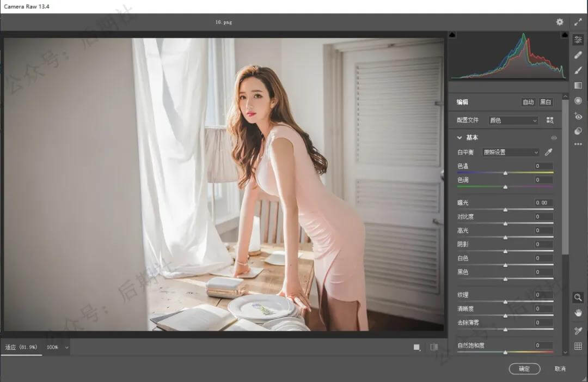The height and width of the screenshot is (382, 588).
Task: Click the 纹理 texture slider handle
Action: (x=505, y=302)
